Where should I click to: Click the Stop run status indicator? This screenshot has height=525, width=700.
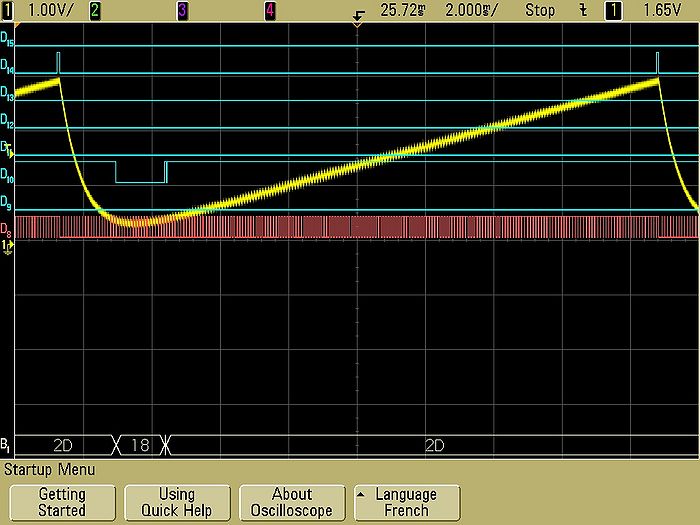(x=538, y=8)
